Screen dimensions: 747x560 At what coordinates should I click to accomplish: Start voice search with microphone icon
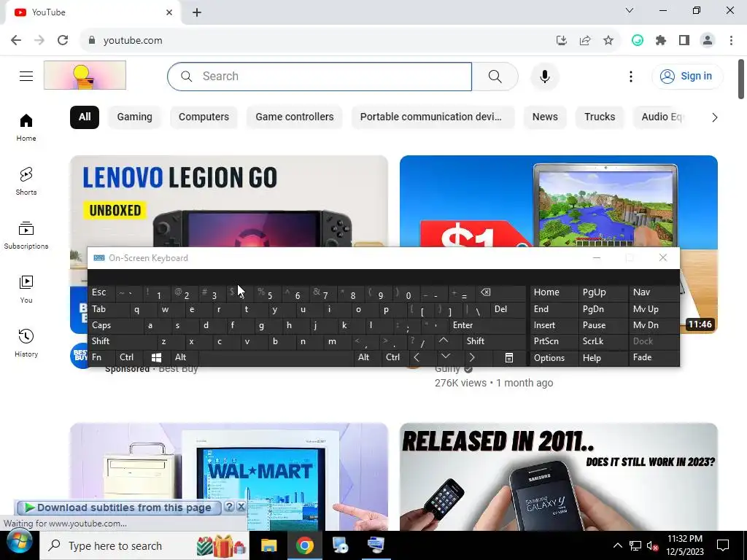click(544, 76)
